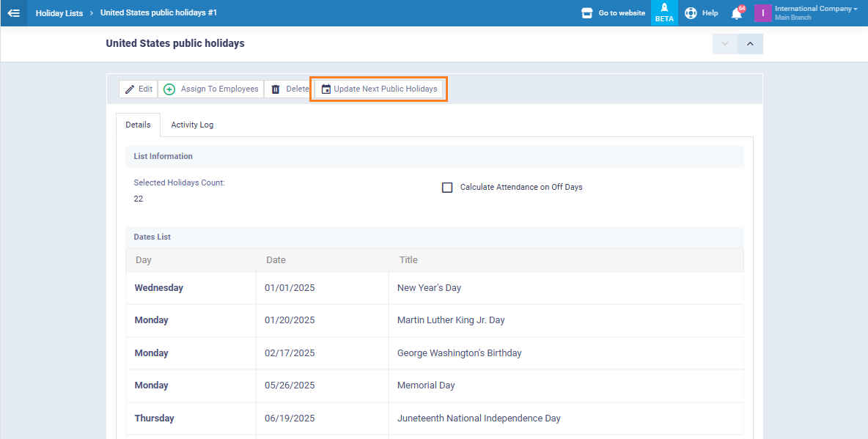
Task: Open the notifications bell
Action: tap(737, 13)
